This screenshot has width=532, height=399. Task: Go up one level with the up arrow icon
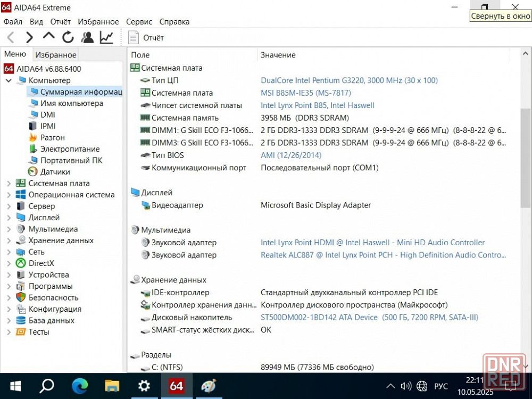49,36
